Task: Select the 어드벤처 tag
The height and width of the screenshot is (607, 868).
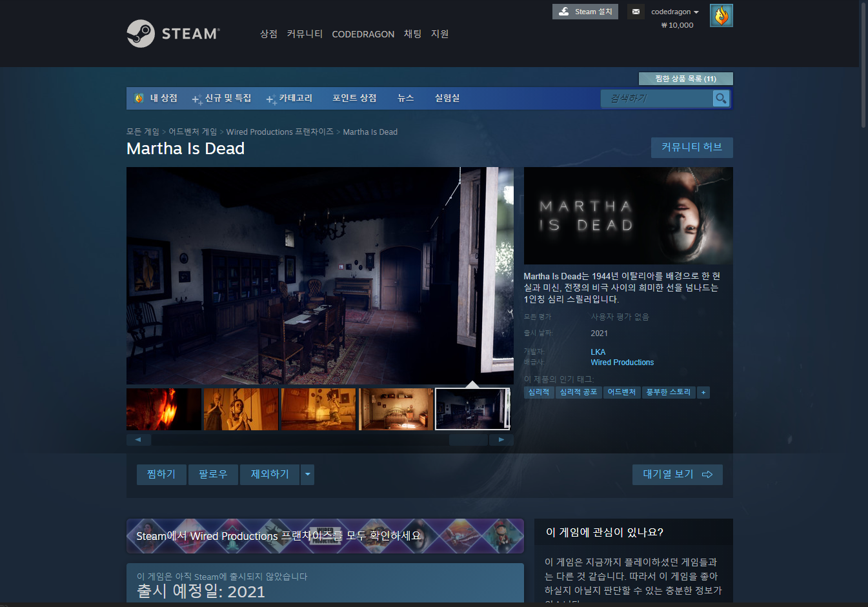Action: pos(621,392)
